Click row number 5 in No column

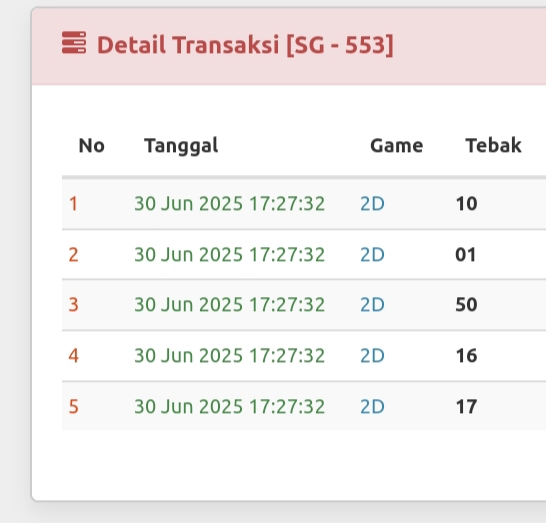click(x=73, y=406)
